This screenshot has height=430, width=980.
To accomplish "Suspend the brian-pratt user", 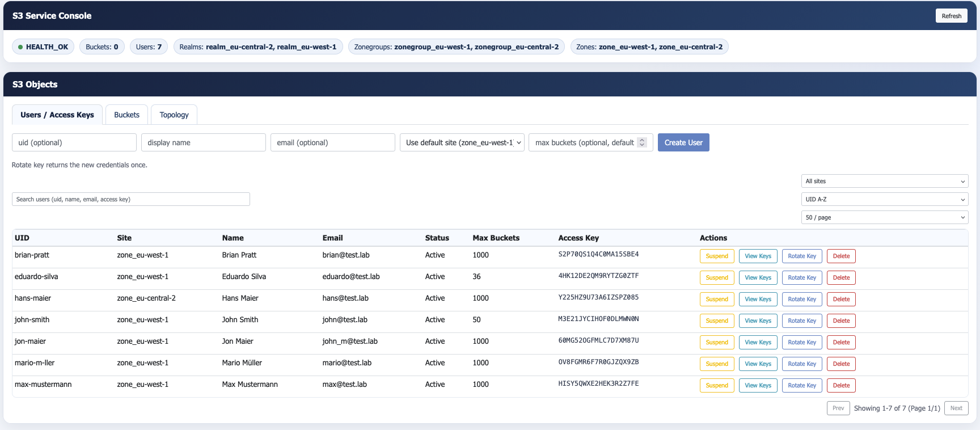I will 717,256.
